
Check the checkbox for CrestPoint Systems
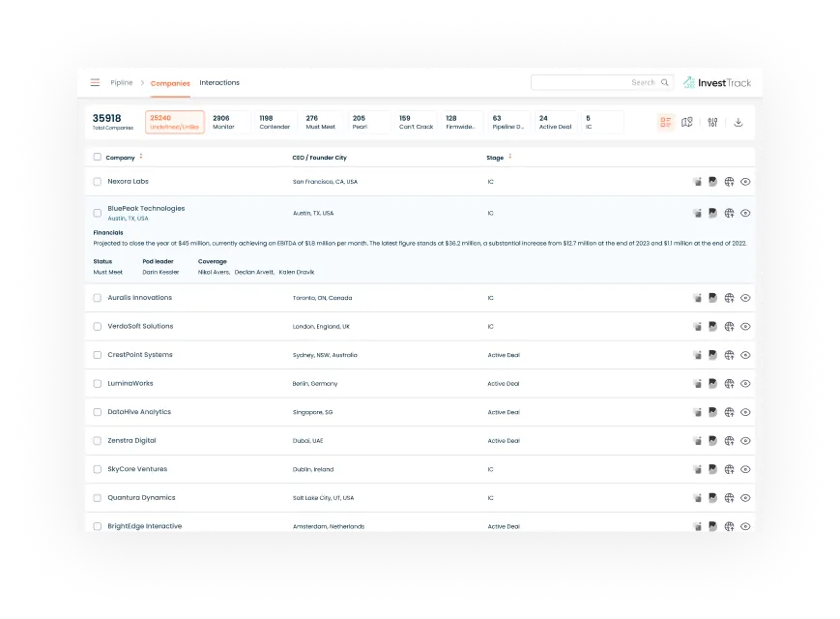97,355
